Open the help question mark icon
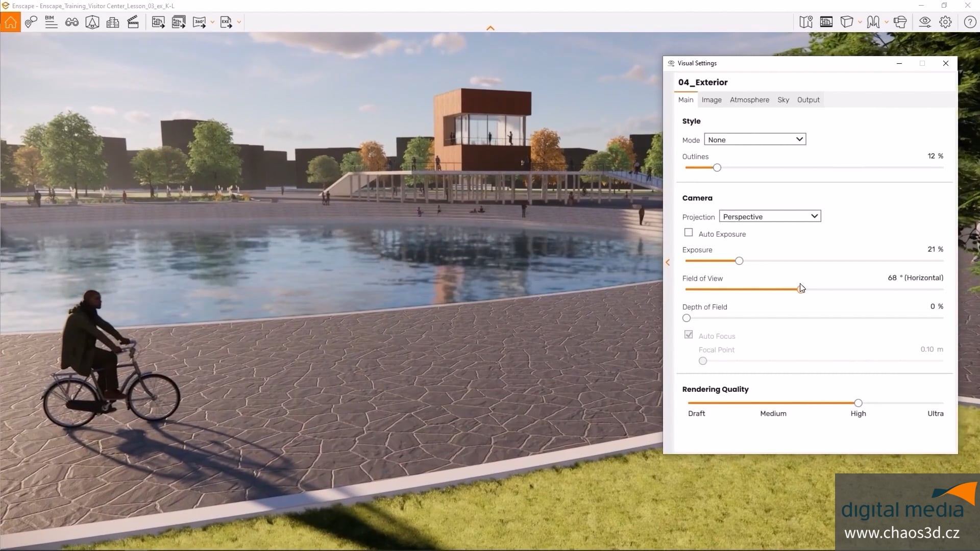 (x=970, y=22)
